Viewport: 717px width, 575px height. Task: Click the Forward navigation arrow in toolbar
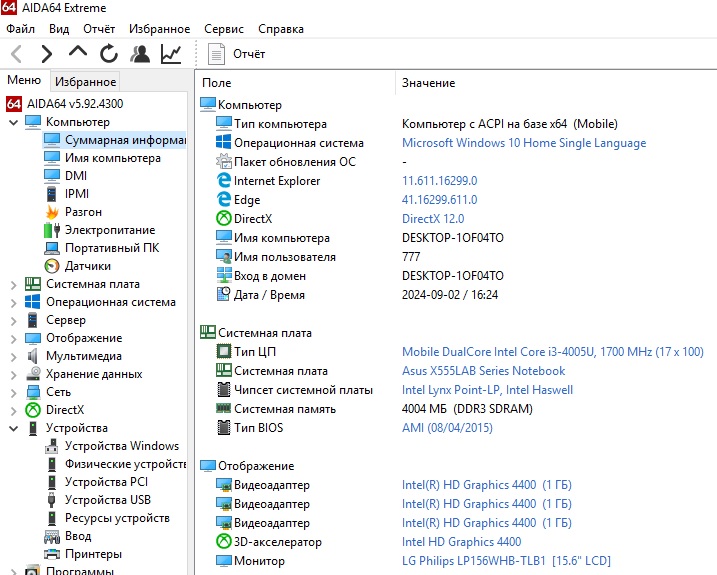pyautogui.click(x=47, y=54)
